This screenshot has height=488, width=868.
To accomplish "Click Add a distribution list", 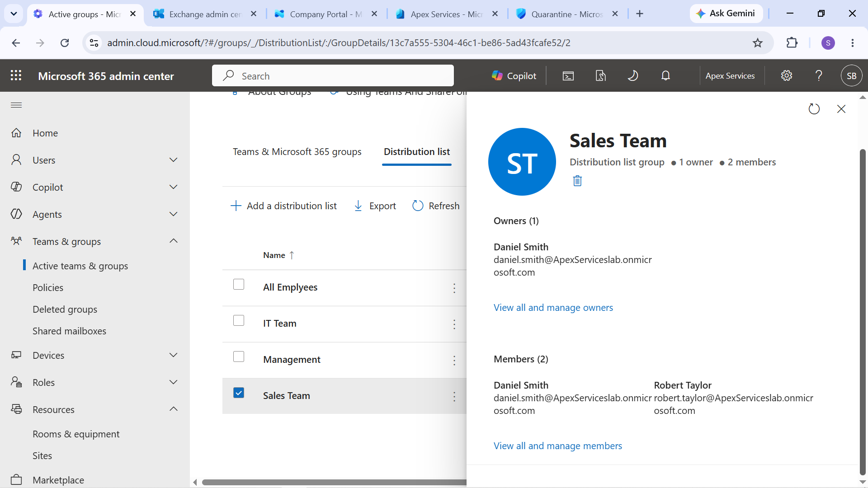I will tap(283, 206).
